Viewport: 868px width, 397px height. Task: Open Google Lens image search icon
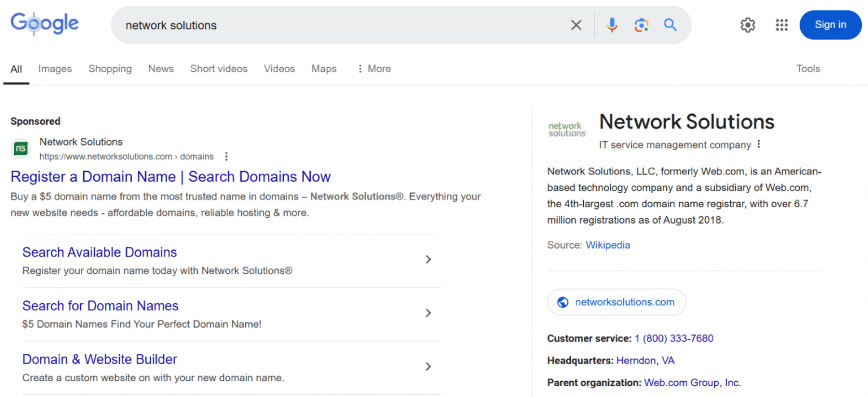pyautogui.click(x=641, y=25)
